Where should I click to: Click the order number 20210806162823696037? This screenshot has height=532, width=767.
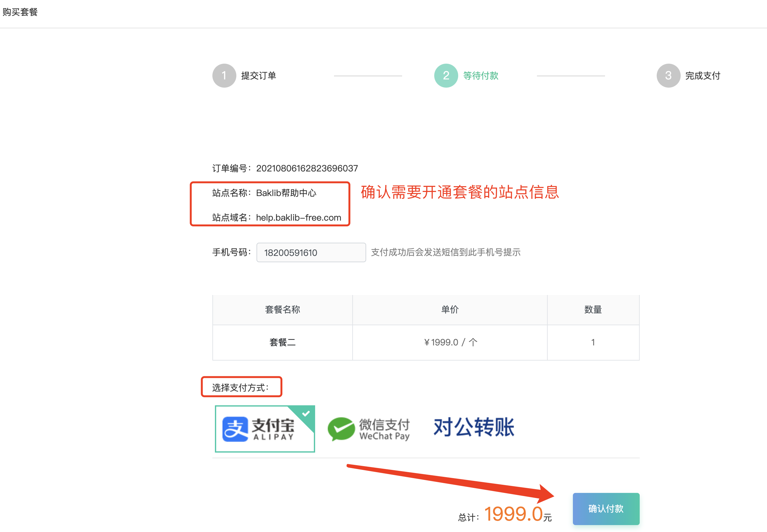click(307, 168)
